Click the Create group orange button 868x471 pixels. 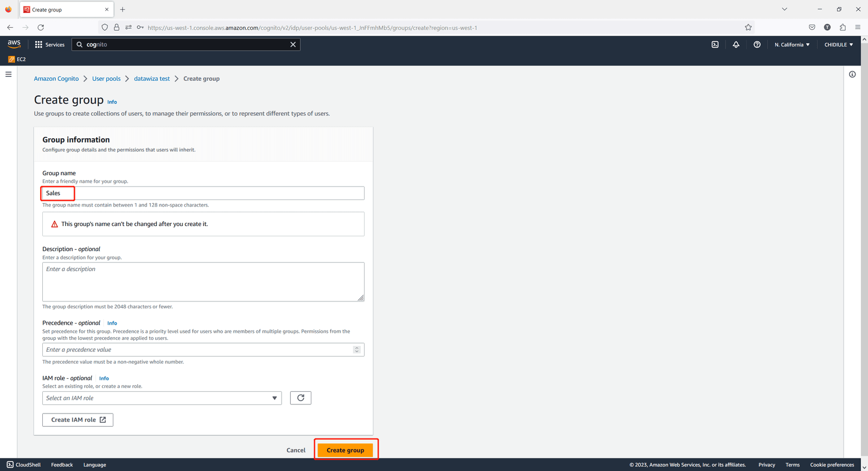(345, 450)
